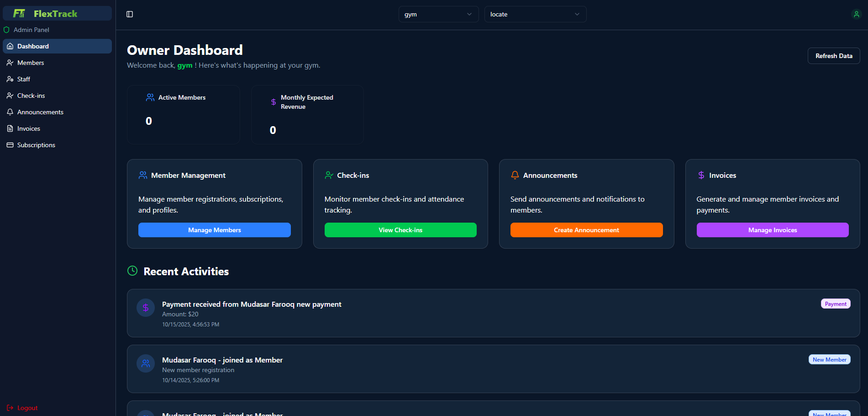
Task: Click the FlexTrack logo icon
Action: pyautogui.click(x=18, y=13)
